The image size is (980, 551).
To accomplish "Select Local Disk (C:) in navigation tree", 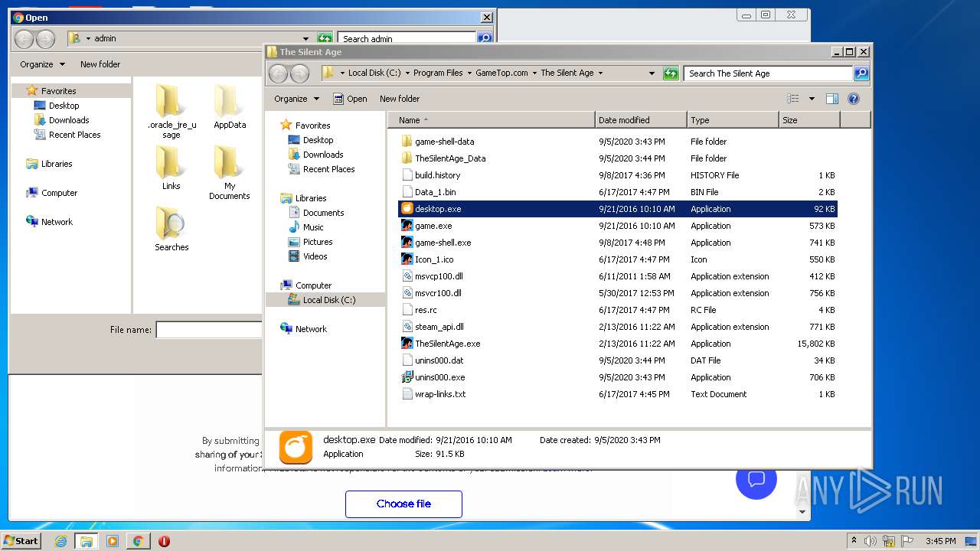I will point(328,300).
